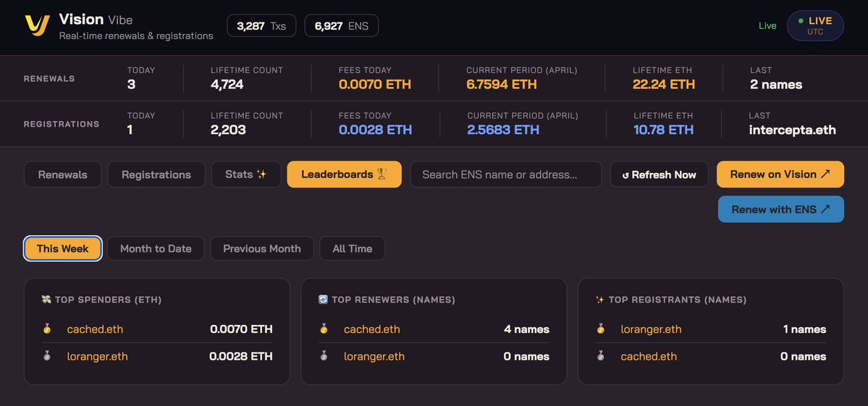Click Renew with ENS button

(x=781, y=209)
